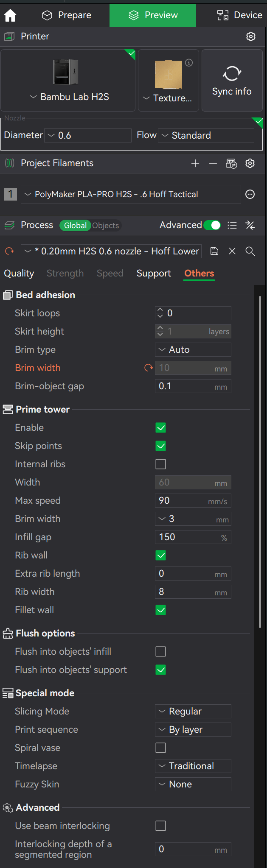Open filament more options icon
Viewport: 267px width, 868px height.
click(250, 194)
